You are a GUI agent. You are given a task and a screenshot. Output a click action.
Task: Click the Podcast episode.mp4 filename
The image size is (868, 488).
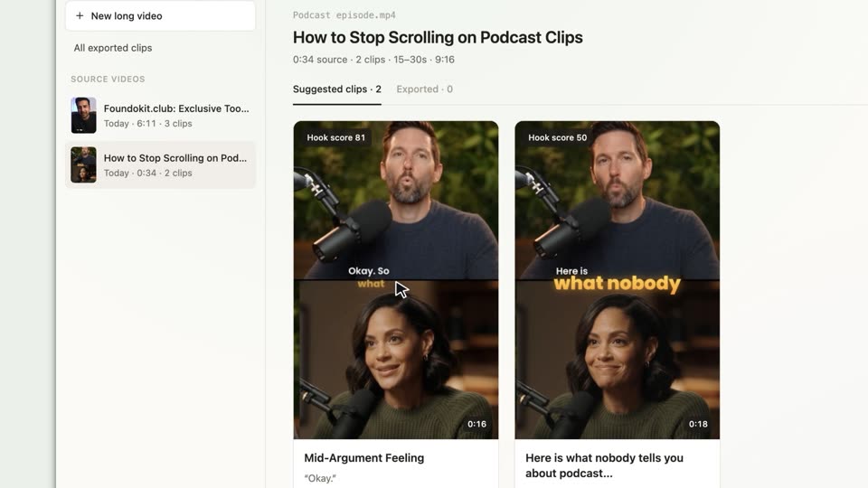[x=344, y=15]
